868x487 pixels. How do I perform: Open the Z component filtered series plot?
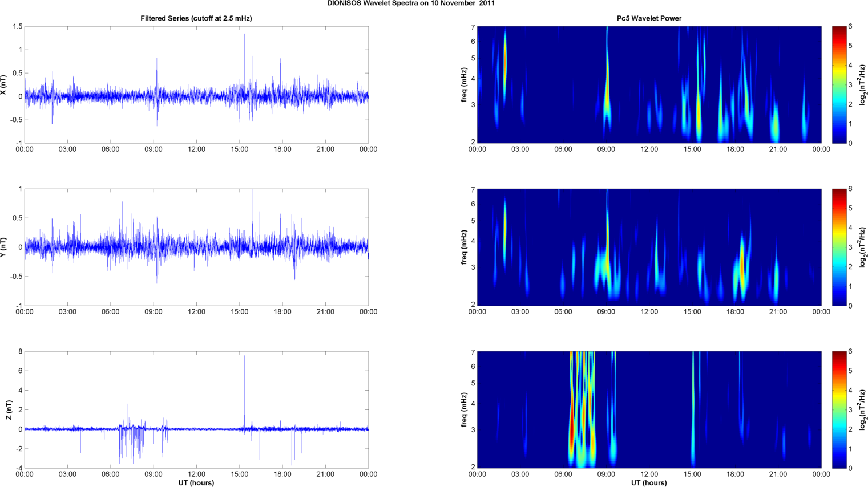(x=196, y=410)
